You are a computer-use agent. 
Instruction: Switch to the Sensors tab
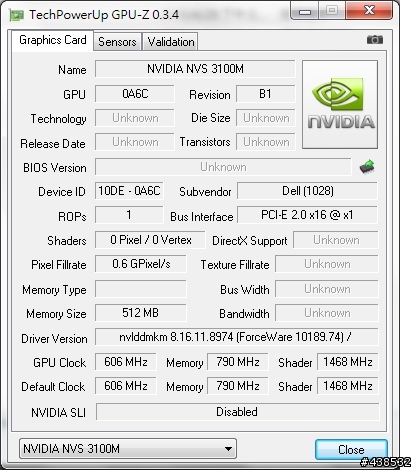coord(117,42)
